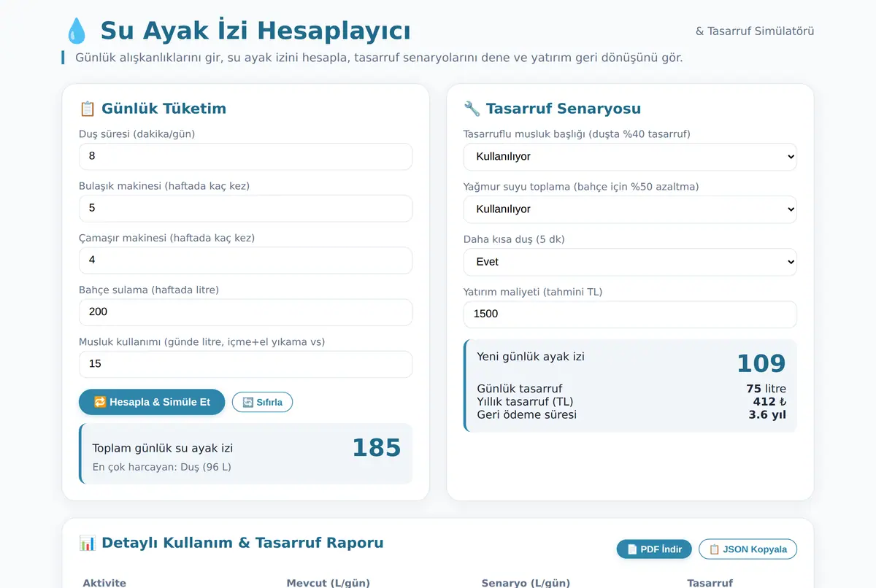Click the total footprint value 185

377,448
